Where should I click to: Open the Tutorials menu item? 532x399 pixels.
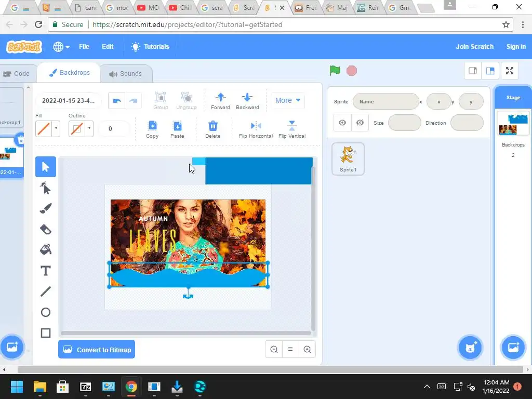(150, 46)
